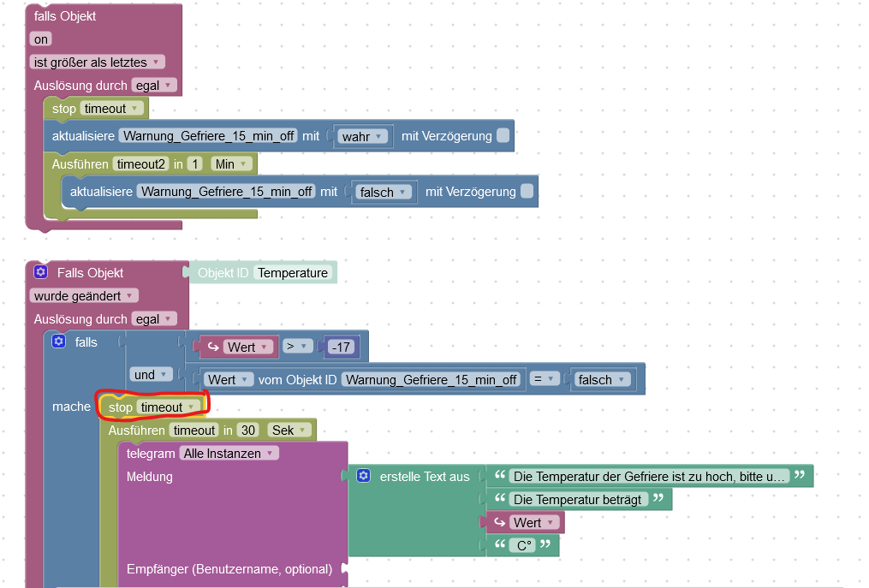
Task: Open telegram Alle Instanzen dropdown
Action: pyautogui.click(x=229, y=454)
